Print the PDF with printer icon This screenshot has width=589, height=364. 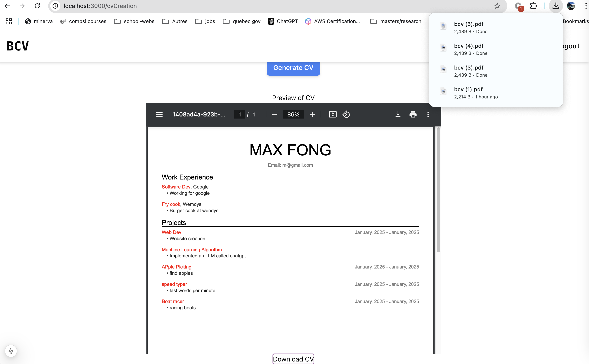coord(413,114)
